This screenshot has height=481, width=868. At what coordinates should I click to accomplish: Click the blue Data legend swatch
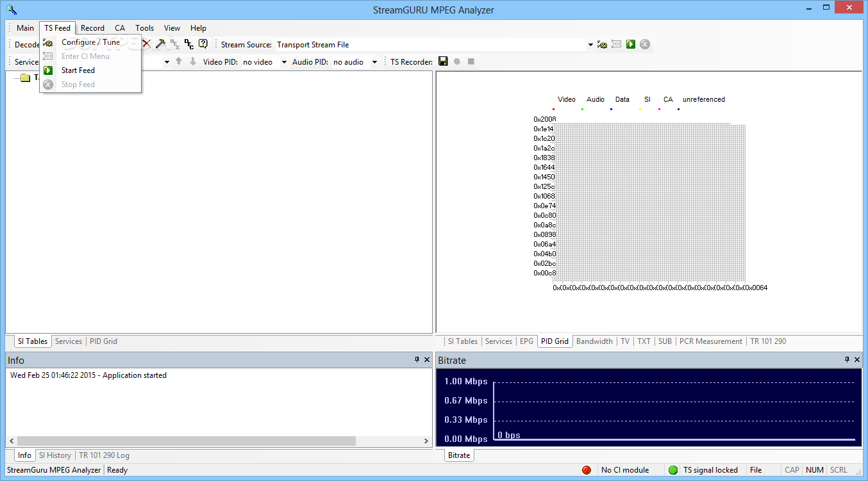[611, 109]
